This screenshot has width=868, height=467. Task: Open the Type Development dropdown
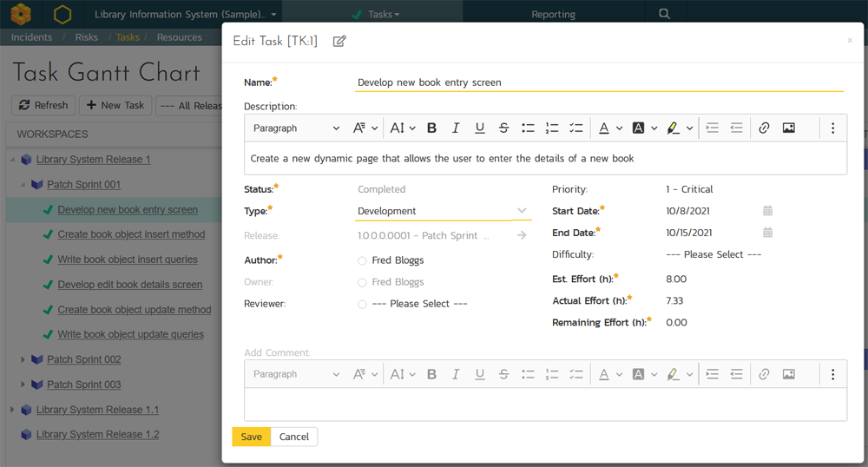click(x=443, y=211)
